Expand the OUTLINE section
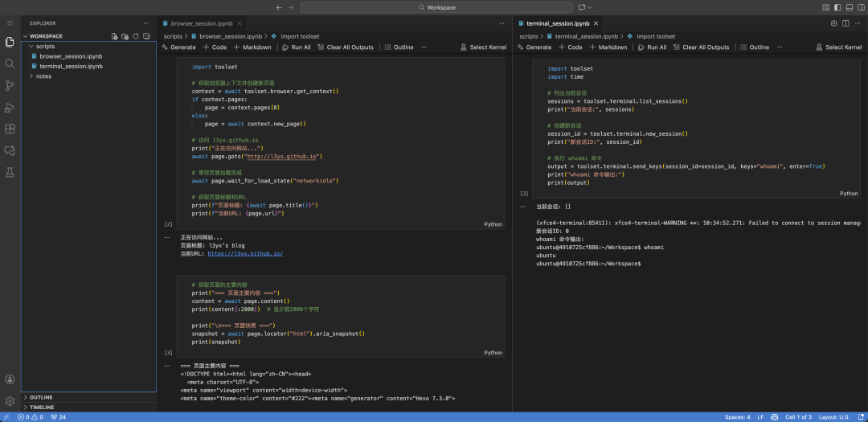The height and width of the screenshot is (422, 868). 41,397
